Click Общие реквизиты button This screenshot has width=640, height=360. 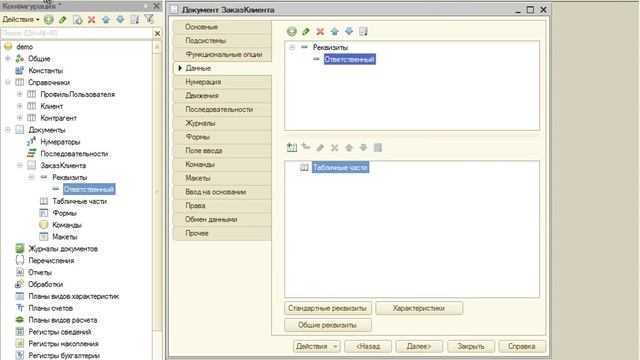click(x=328, y=325)
